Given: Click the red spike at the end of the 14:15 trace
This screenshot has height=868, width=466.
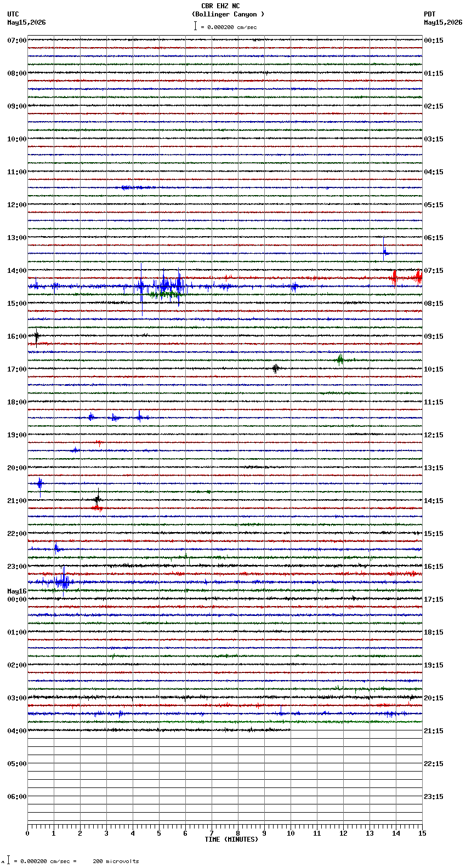Looking at the screenshot, I should [419, 277].
